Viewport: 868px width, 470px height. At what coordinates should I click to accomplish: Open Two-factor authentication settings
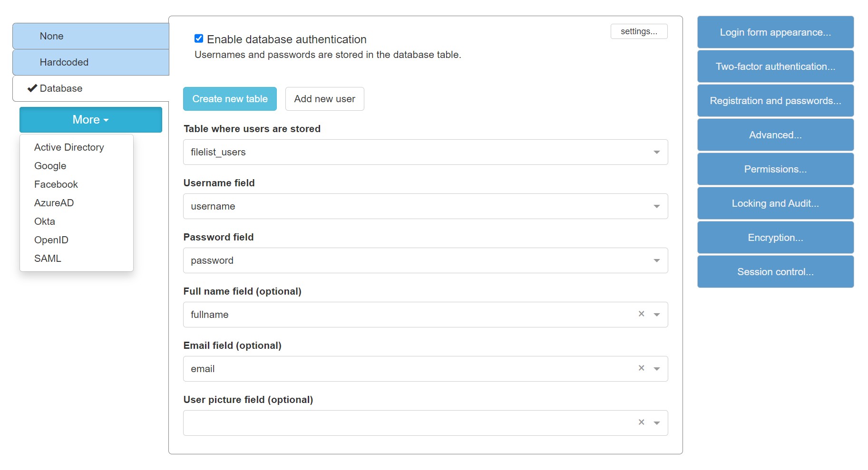point(775,67)
